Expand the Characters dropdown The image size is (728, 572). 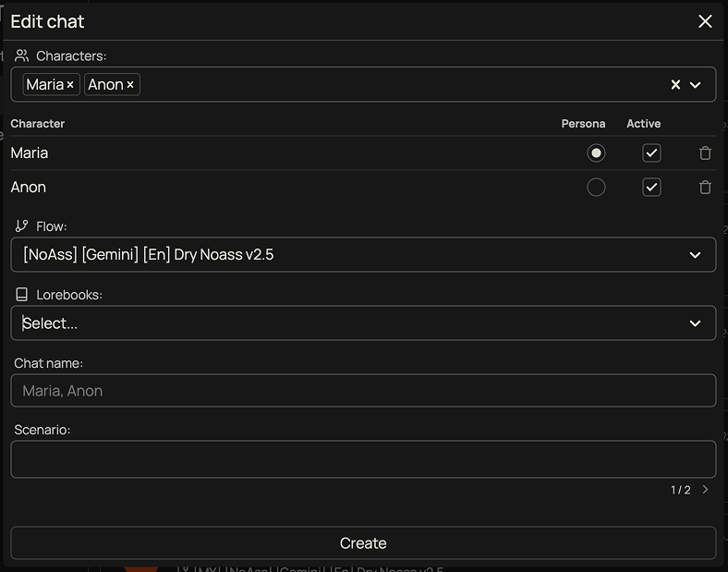[x=696, y=85]
